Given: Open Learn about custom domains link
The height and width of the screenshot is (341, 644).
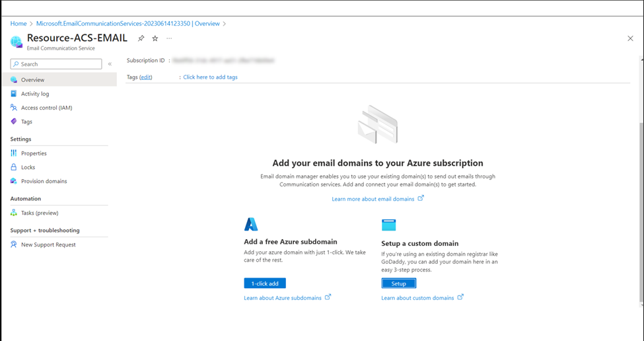Looking at the screenshot, I should coord(417,298).
